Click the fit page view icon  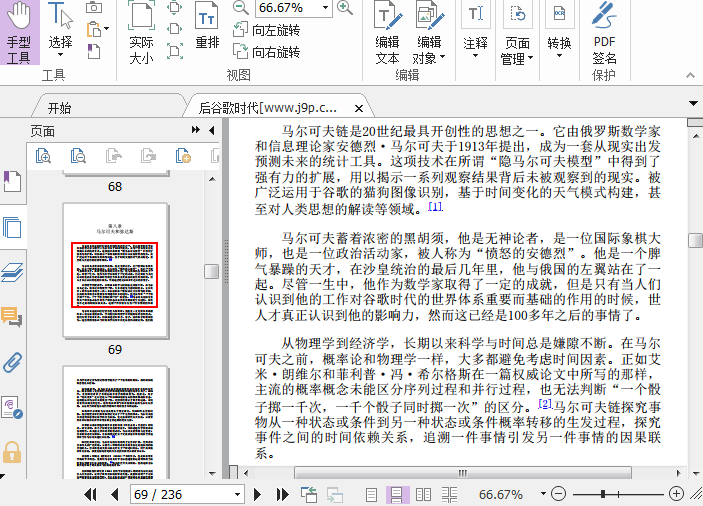pos(174,7)
